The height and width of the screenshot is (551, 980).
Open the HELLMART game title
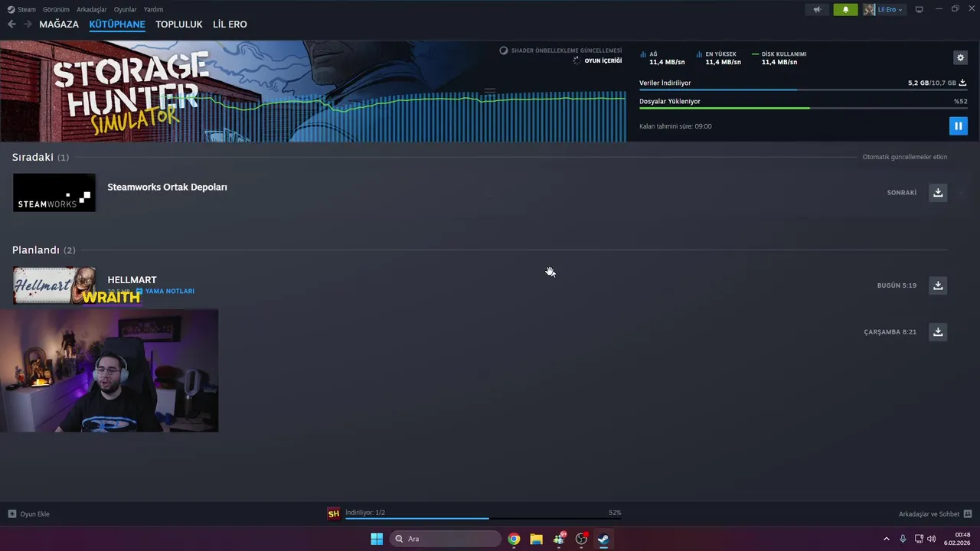coord(132,280)
